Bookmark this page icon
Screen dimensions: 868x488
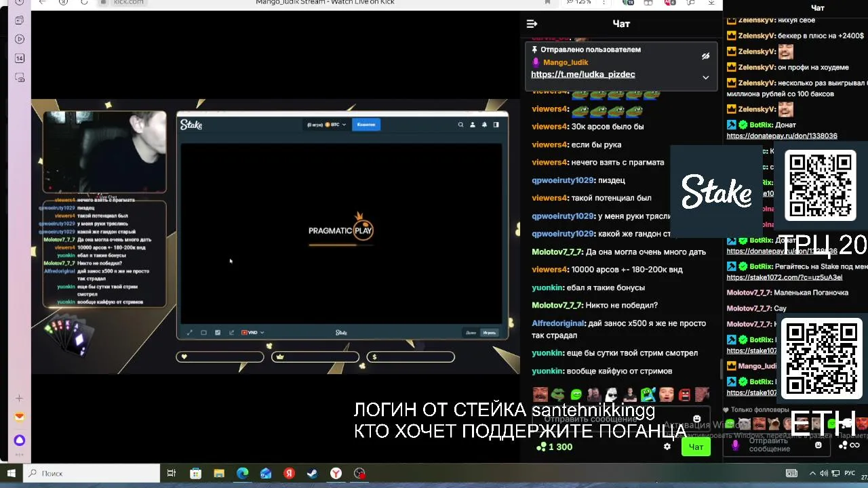547,3
